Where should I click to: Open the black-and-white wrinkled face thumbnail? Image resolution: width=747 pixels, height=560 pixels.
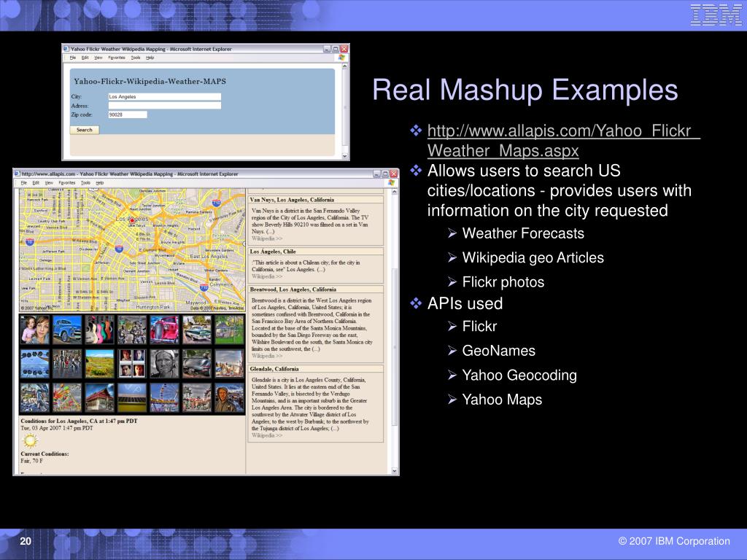pos(164,364)
